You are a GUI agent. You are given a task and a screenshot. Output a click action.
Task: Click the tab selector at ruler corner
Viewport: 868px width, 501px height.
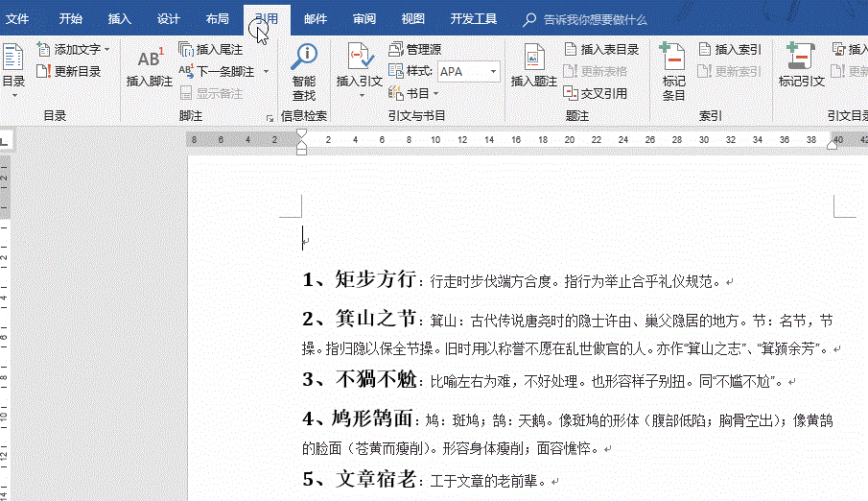pyautogui.click(x=5, y=141)
